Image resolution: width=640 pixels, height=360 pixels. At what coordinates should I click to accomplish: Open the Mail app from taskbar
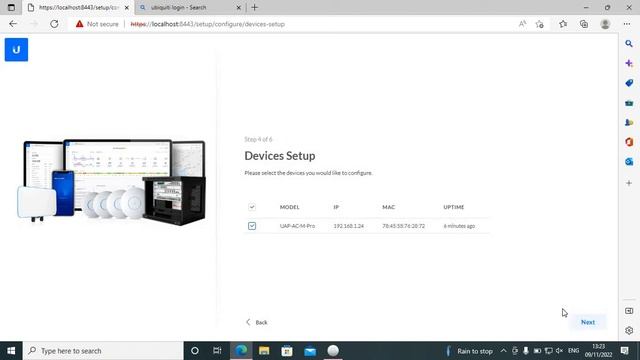pos(310,351)
